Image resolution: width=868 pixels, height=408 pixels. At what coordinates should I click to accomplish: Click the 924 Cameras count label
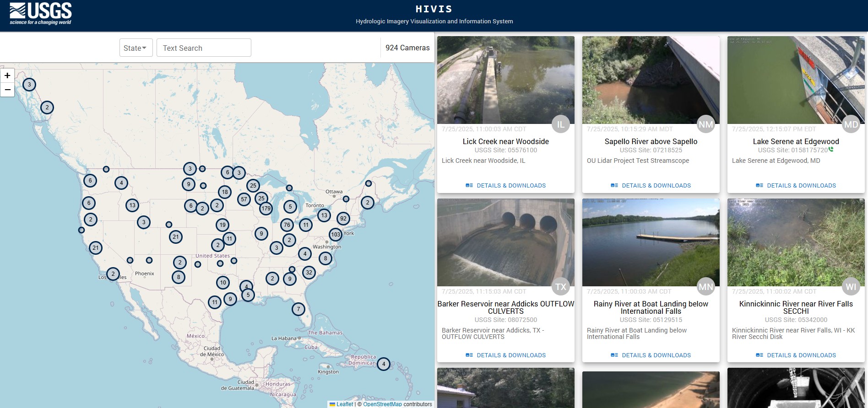click(407, 48)
